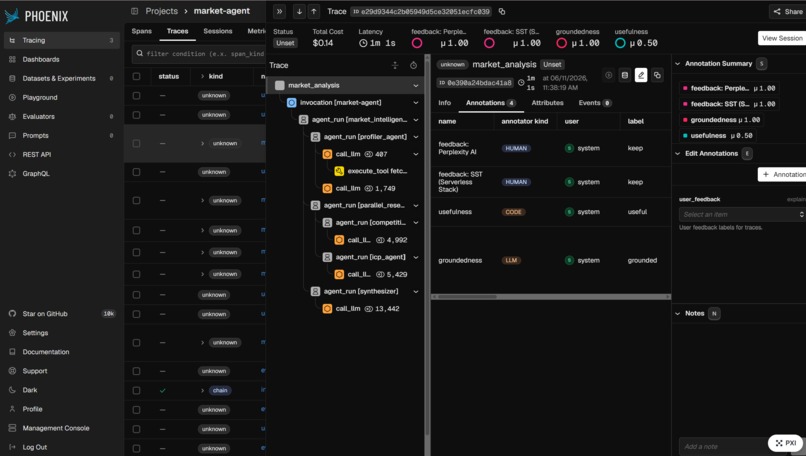The width and height of the screenshot is (806, 456).
Task: Switch to the Spans tab
Action: 141,31
